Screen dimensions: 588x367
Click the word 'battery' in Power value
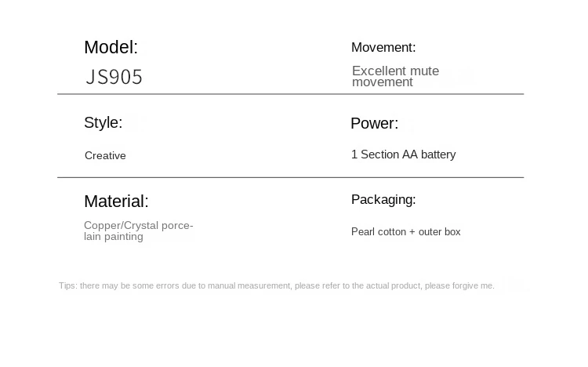tap(438, 154)
